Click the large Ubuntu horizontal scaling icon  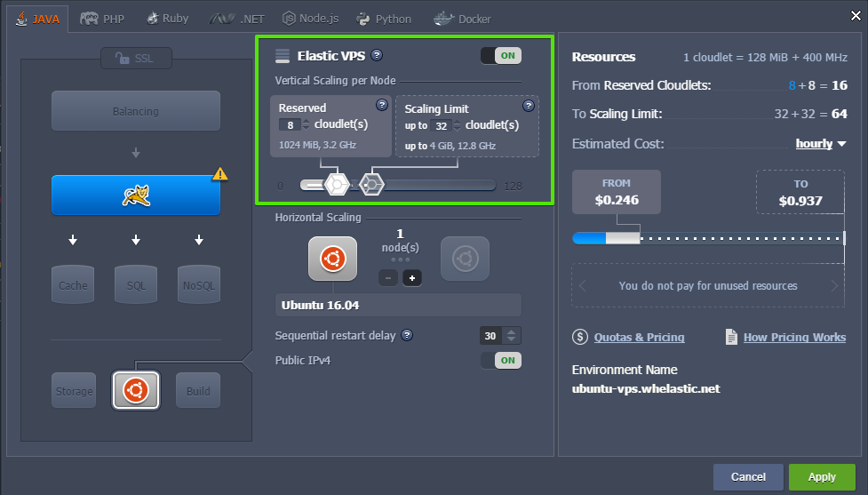tap(332, 259)
